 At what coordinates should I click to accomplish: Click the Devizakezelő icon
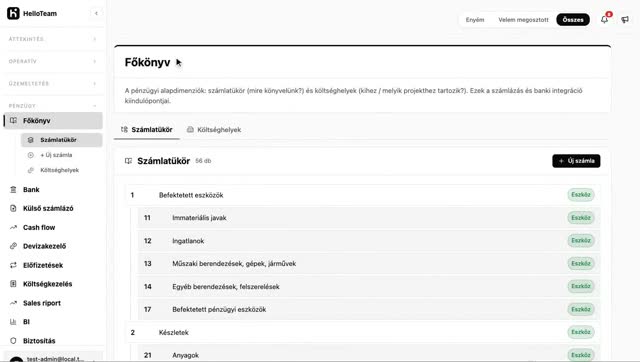click(13, 246)
